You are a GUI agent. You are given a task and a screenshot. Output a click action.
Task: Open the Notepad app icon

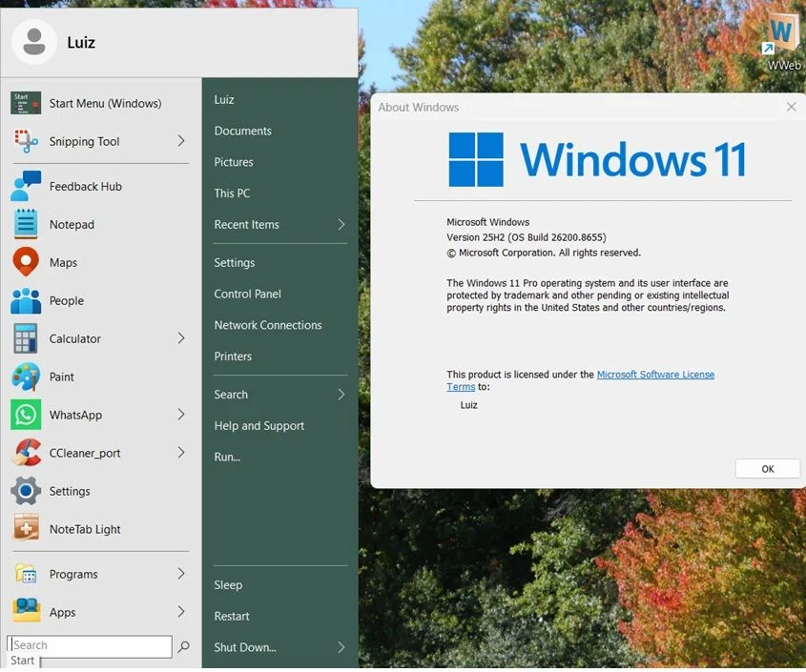[x=26, y=224]
